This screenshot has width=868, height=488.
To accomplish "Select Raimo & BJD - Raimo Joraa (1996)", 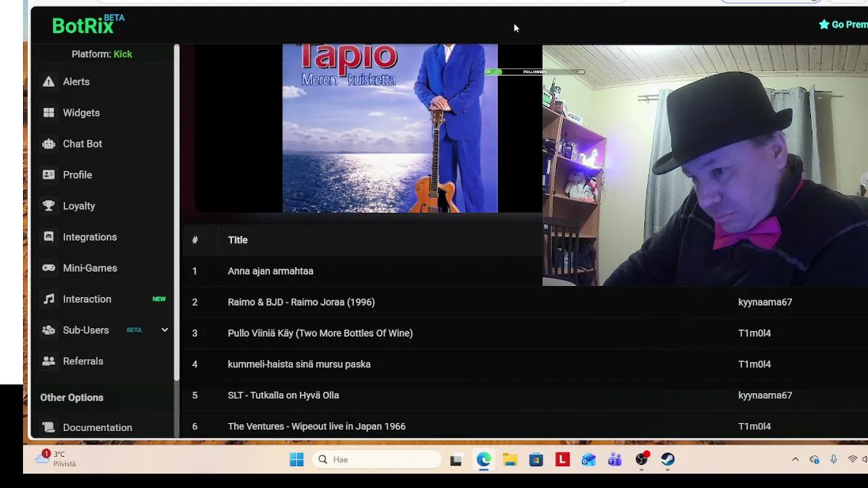I will (x=525, y=302).
